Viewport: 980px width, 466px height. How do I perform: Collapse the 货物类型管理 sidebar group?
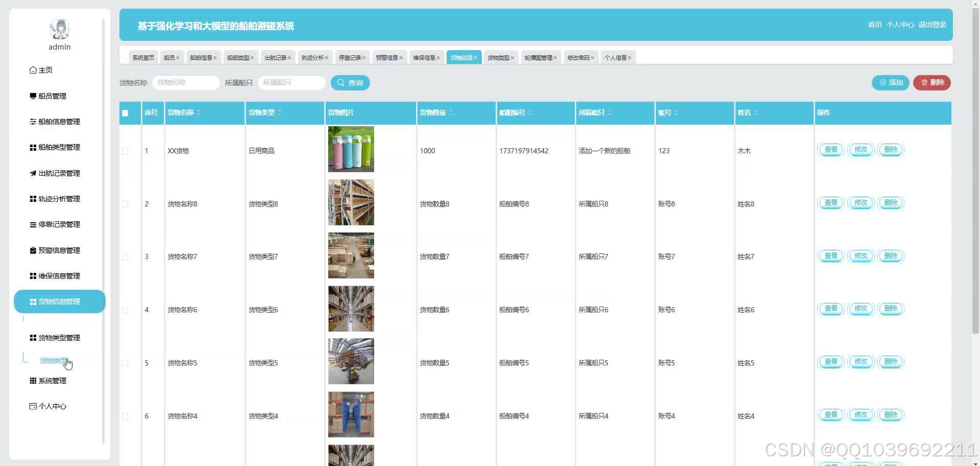tap(59, 338)
